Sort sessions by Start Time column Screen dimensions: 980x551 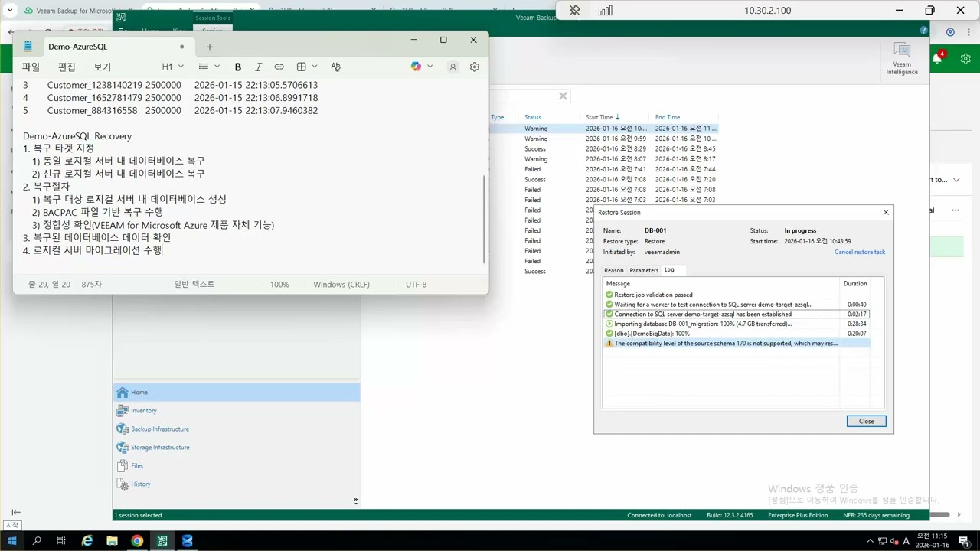603,117
